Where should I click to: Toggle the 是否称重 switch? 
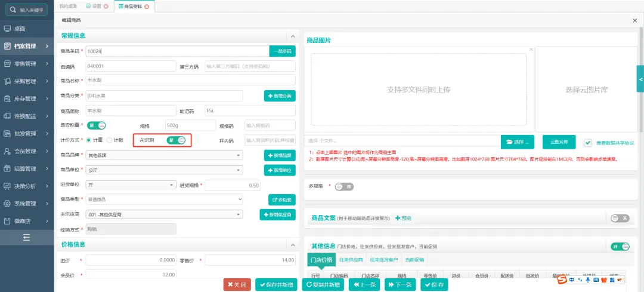click(97, 125)
